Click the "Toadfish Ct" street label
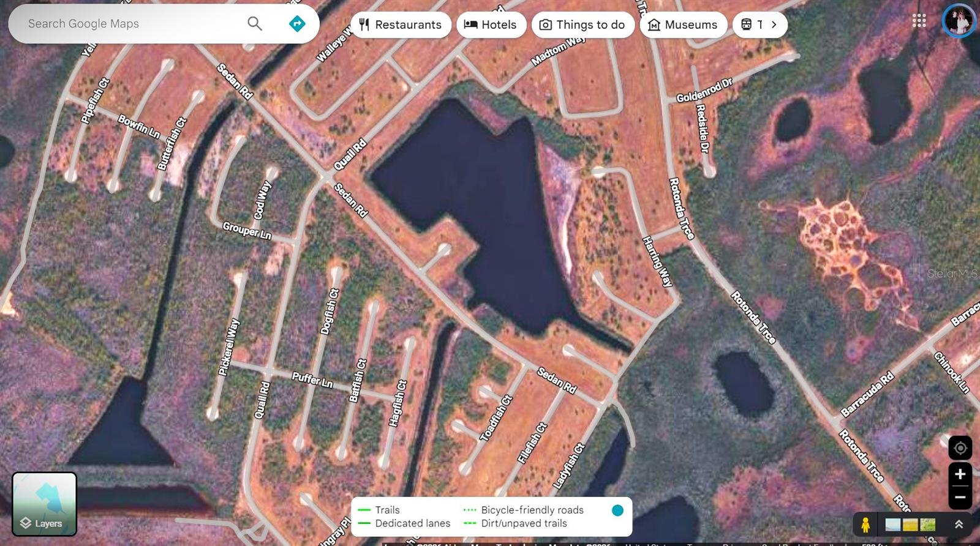Image resolution: width=980 pixels, height=546 pixels. pyautogui.click(x=496, y=418)
